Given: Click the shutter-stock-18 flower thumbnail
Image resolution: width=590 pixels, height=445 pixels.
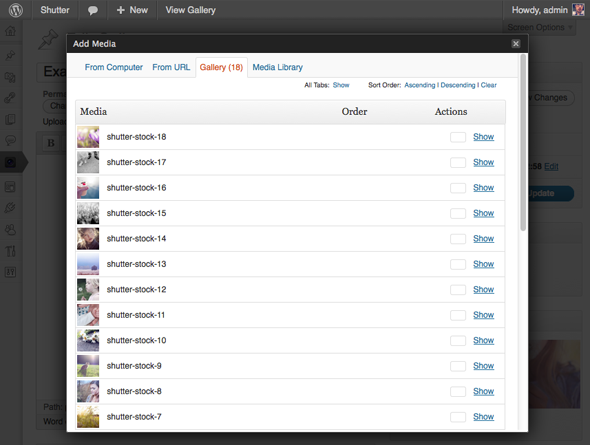Looking at the screenshot, I should point(88,137).
